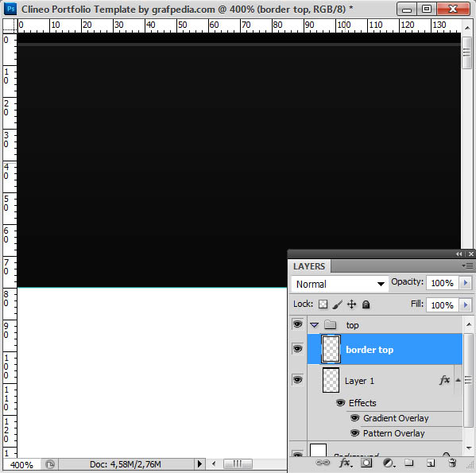Close the Layers panel
Screen dimensions: 476x473
tap(471, 254)
